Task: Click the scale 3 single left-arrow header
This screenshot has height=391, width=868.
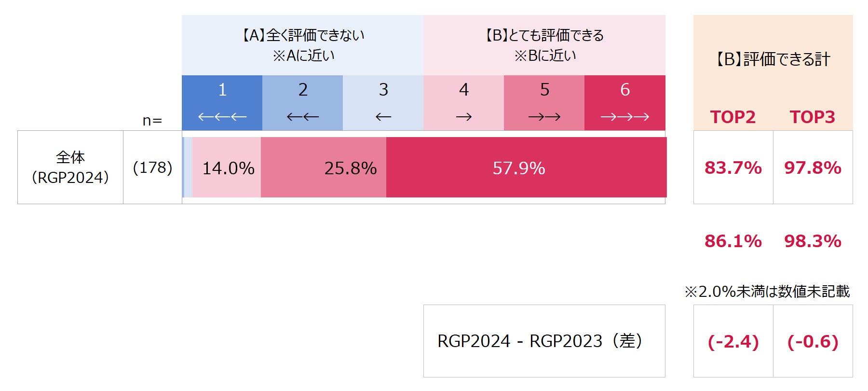Action: [383, 102]
